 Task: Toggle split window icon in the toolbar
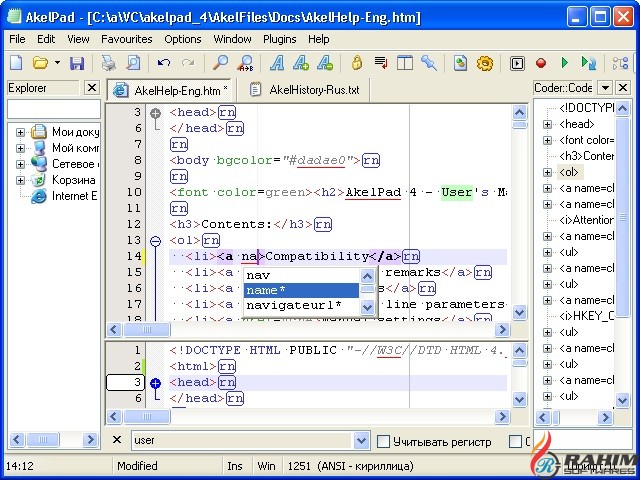tap(404, 63)
